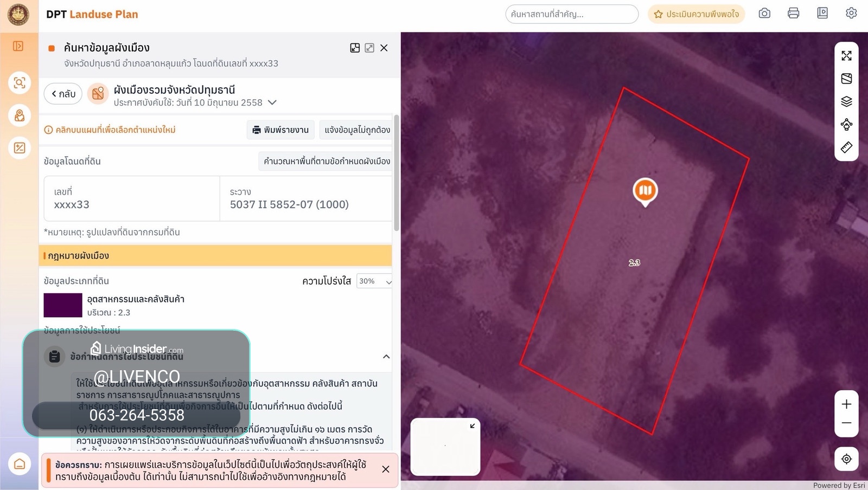868x490 pixels.
Task: Focus the important place search field
Action: [x=572, y=14]
